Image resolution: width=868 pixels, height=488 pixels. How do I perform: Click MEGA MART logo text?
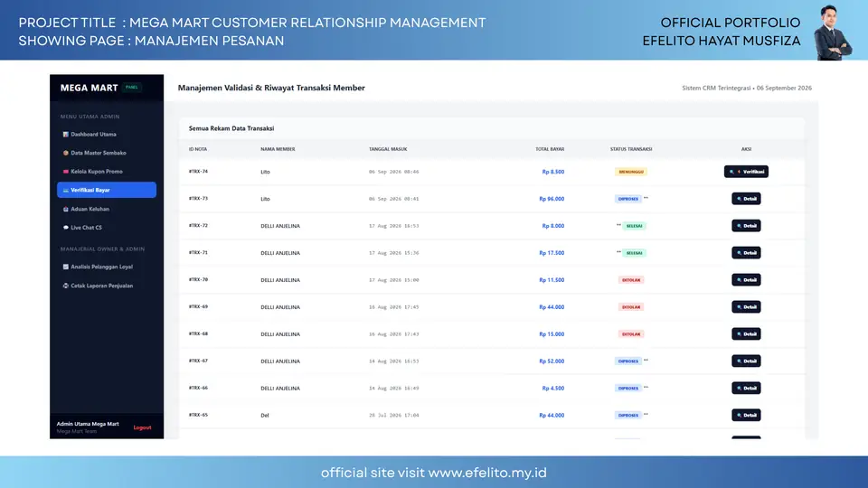(90, 88)
